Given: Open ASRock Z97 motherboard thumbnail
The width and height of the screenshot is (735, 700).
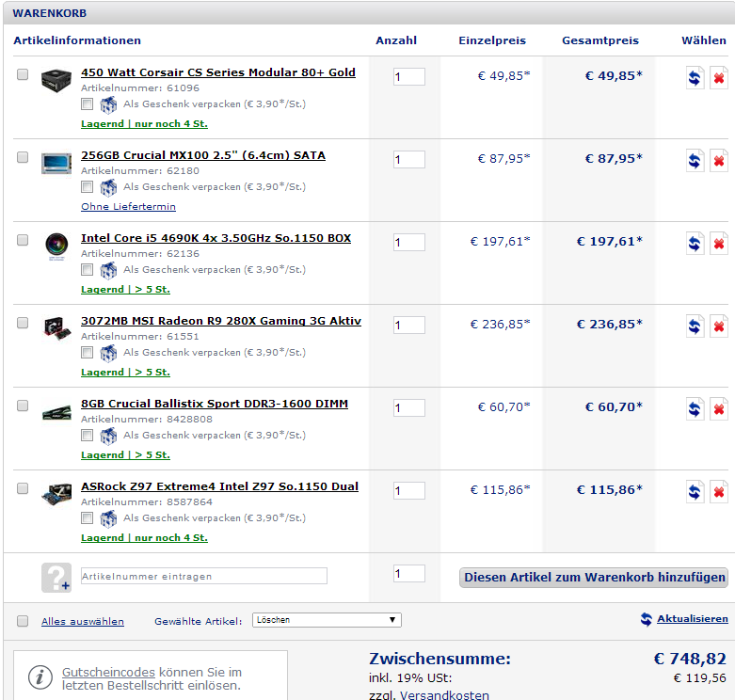Looking at the screenshot, I should pyautogui.click(x=56, y=495).
